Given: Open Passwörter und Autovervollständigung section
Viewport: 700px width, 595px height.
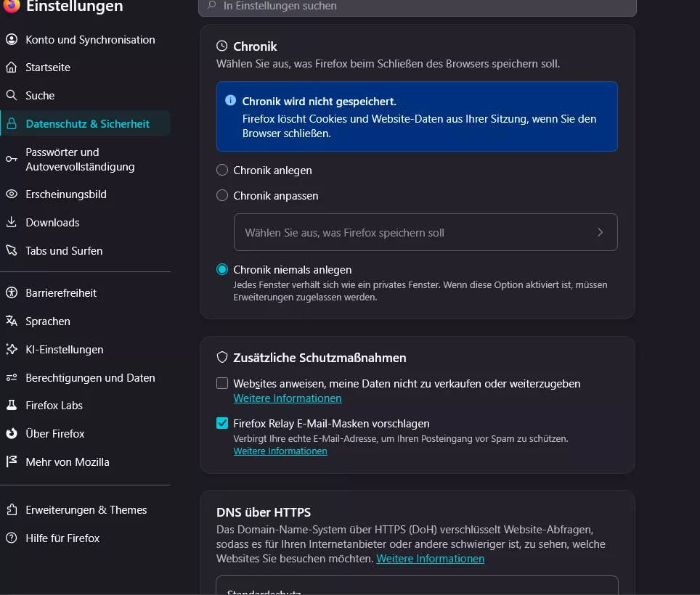Looking at the screenshot, I should tap(85, 159).
